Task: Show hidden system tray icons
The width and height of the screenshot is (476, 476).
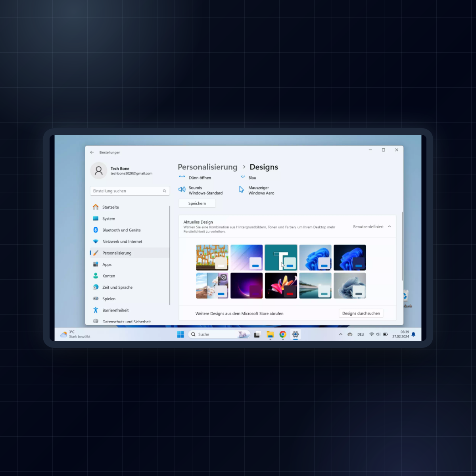Action: click(341, 334)
